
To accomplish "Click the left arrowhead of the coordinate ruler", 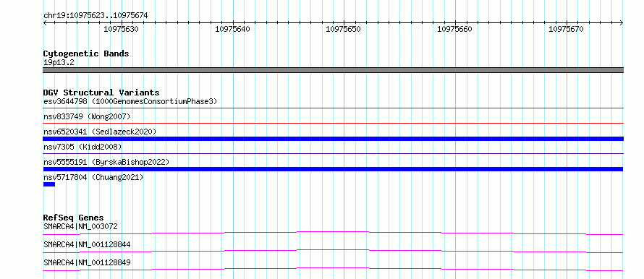I will [45, 23].
